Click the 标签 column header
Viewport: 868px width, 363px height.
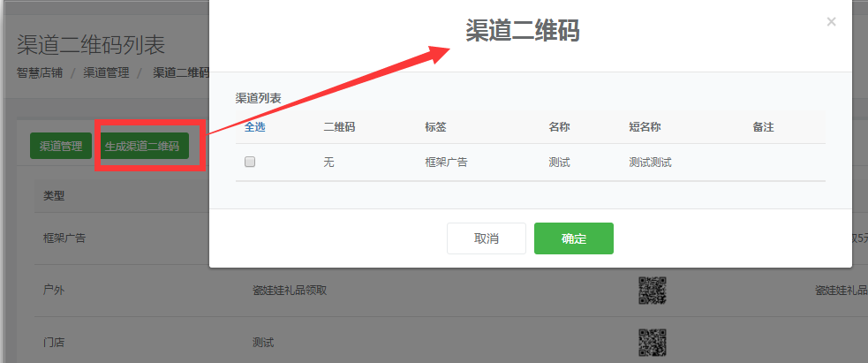tap(435, 126)
